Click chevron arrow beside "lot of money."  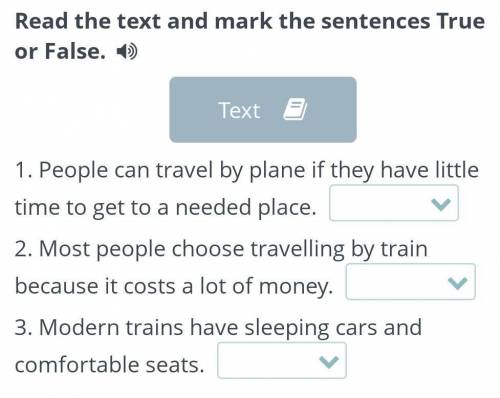point(457,283)
